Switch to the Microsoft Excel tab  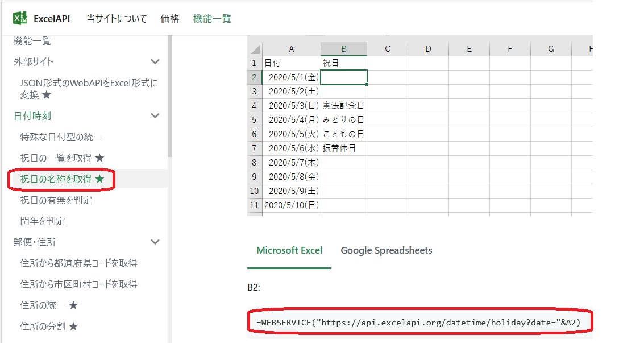coord(289,251)
